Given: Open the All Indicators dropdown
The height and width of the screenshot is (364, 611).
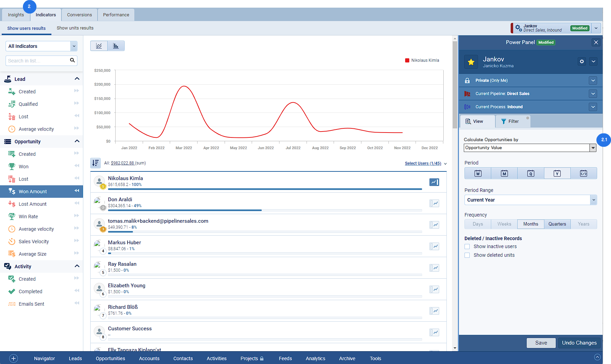Looking at the screenshot, I should pos(41,46).
